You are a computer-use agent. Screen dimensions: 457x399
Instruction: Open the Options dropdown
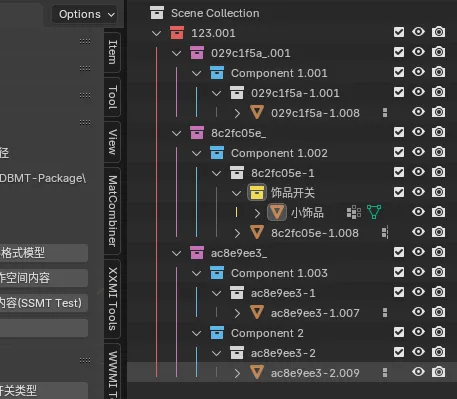click(x=85, y=14)
